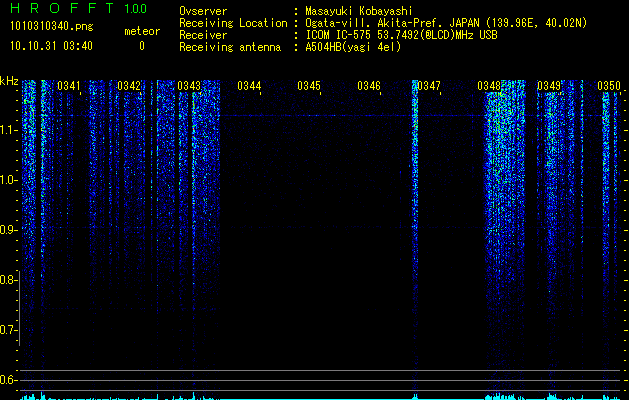
Task: Select Ogata-vill. Akita-Pref. JAPAN location text
Action: point(446,23)
